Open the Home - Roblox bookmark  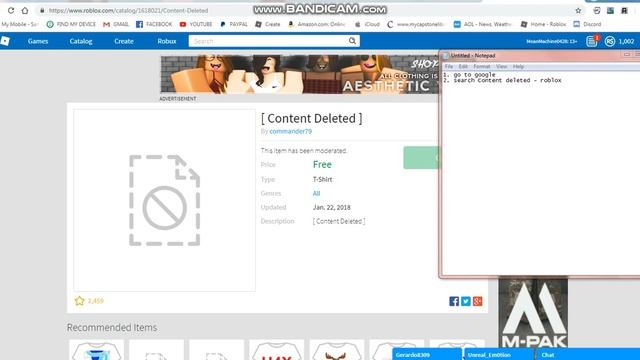click(x=543, y=24)
